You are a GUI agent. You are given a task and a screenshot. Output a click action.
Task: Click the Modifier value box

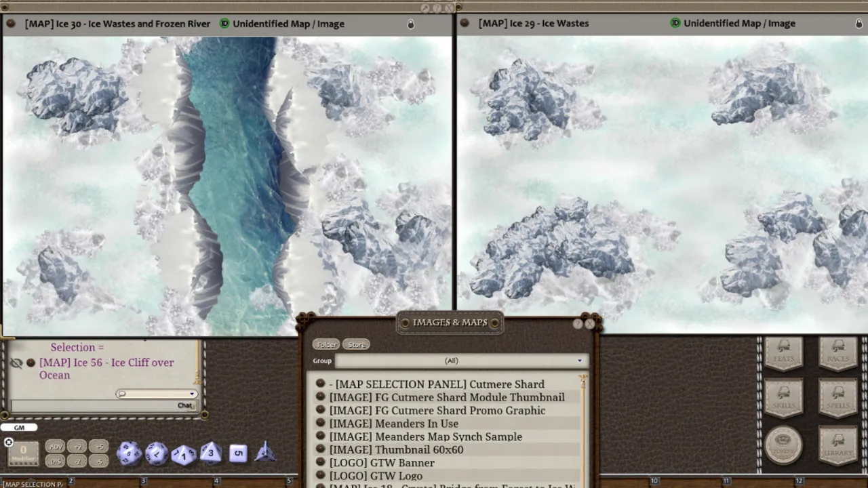pos(23,452)
